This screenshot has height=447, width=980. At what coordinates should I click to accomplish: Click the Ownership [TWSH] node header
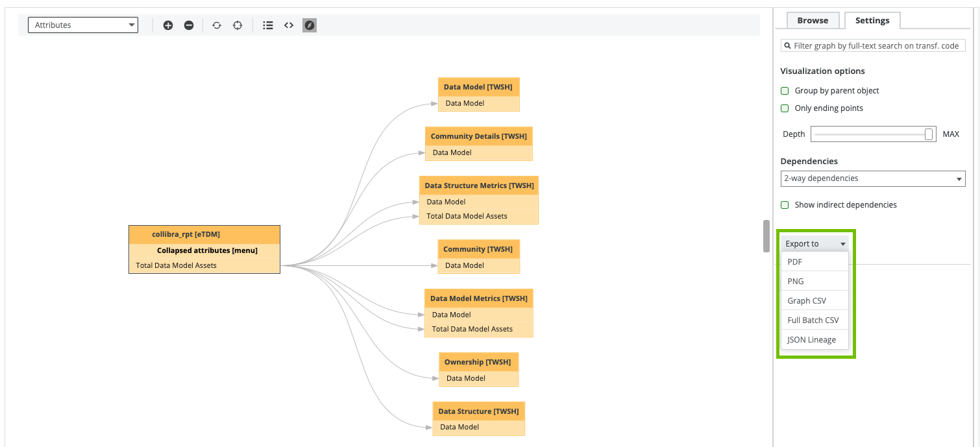pyautogui.click(x=478, y=362)
